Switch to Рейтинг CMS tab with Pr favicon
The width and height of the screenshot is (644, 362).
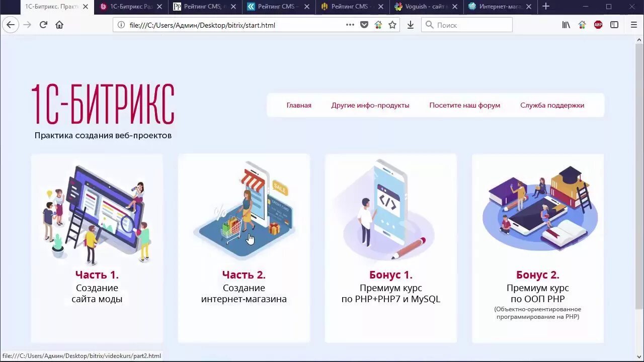[205, 7]
